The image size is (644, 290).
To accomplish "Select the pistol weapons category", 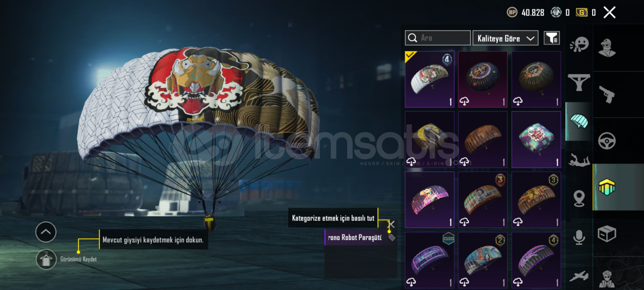I will pos(606,94).
